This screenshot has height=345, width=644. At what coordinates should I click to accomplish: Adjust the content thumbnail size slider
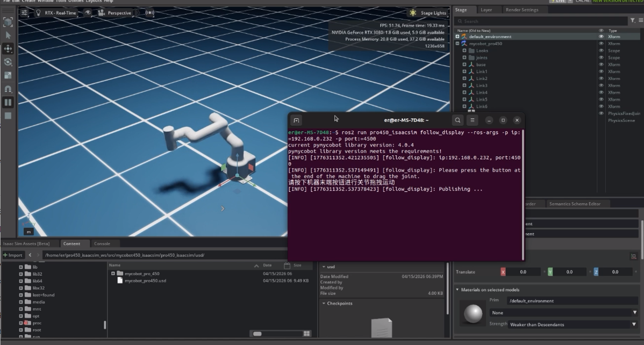(257, 334)
